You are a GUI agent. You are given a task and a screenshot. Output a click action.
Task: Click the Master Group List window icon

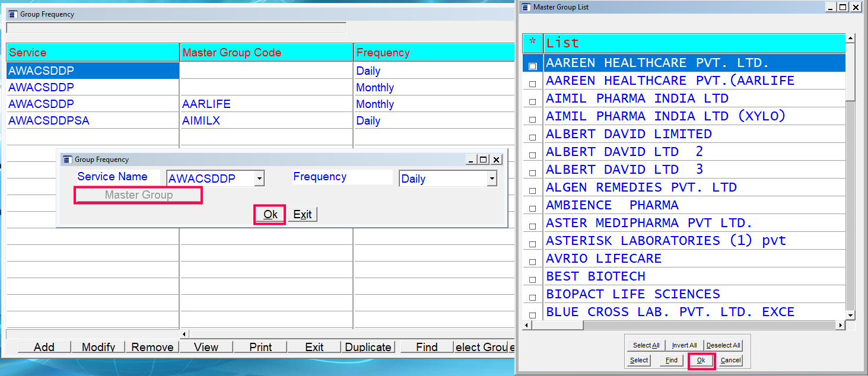click(x=525, y=7)
